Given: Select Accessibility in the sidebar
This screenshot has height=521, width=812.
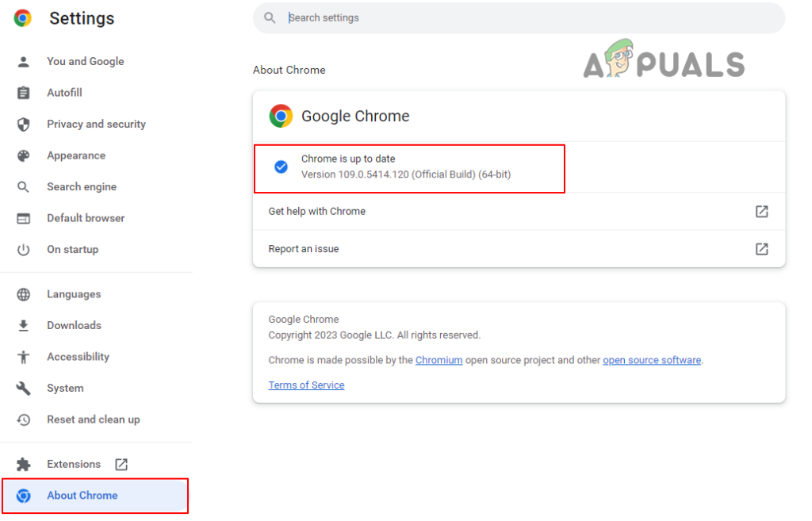Looking at the screenshot, I should (x=78, y=357).
